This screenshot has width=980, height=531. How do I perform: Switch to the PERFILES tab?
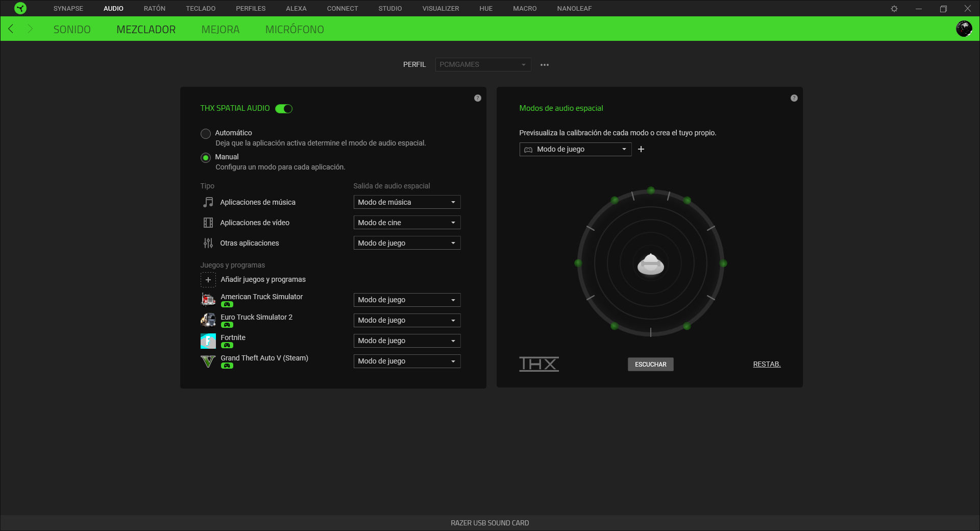tap(251, 9)
